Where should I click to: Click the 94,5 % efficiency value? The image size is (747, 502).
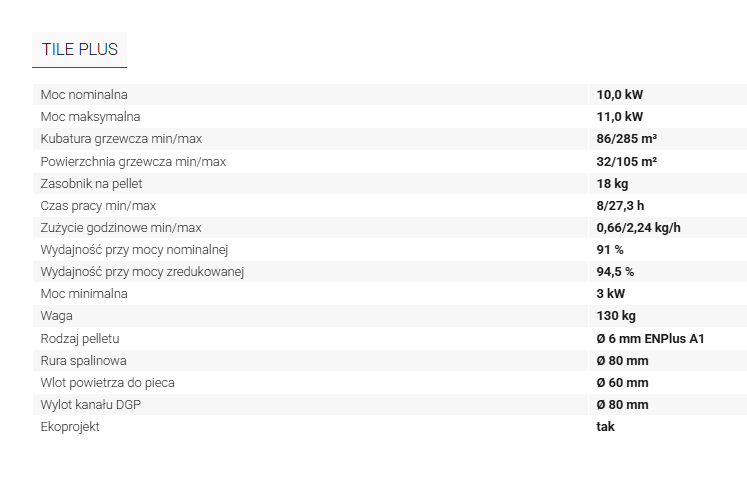coord(615,271)
